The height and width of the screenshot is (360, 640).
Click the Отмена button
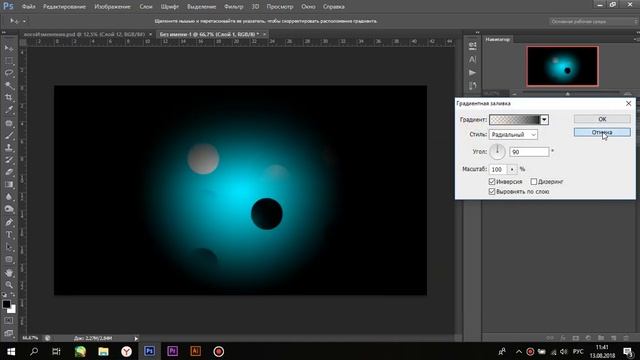tap(602, 132)
